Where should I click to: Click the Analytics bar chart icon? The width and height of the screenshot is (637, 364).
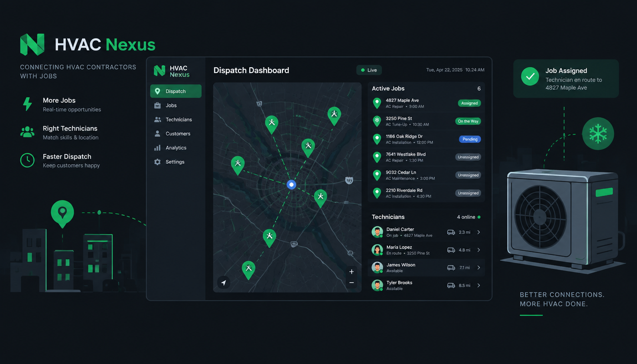157,148
